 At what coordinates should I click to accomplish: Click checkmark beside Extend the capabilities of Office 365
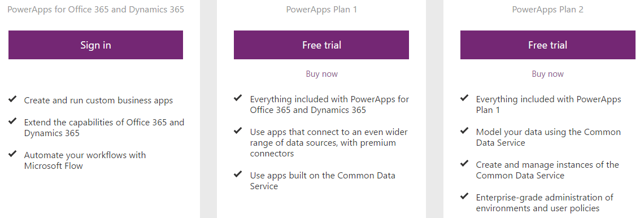tap(12, 121)
